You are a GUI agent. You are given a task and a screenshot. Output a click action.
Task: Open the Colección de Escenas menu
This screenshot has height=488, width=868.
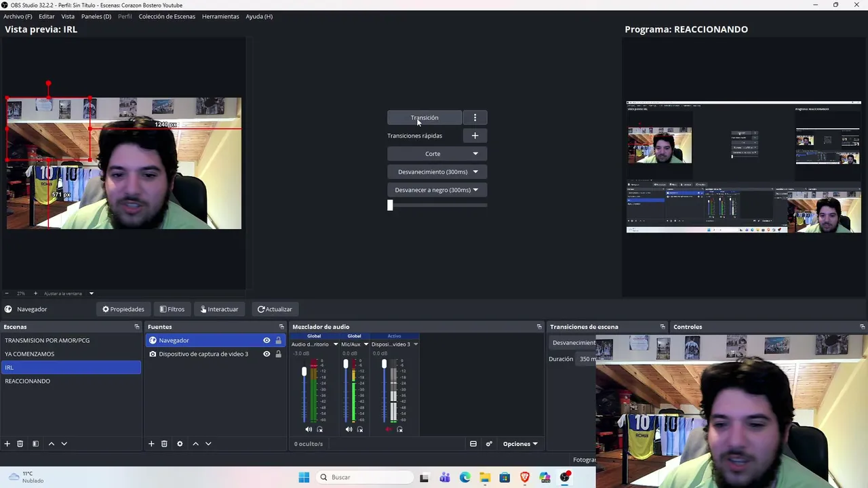click(167, 16)
